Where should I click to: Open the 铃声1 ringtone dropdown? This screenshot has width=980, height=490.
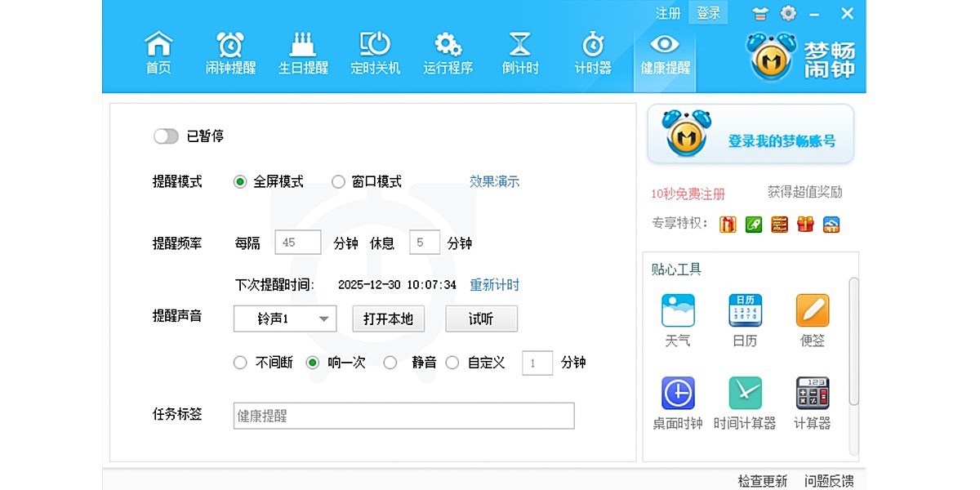pos(284,318)
